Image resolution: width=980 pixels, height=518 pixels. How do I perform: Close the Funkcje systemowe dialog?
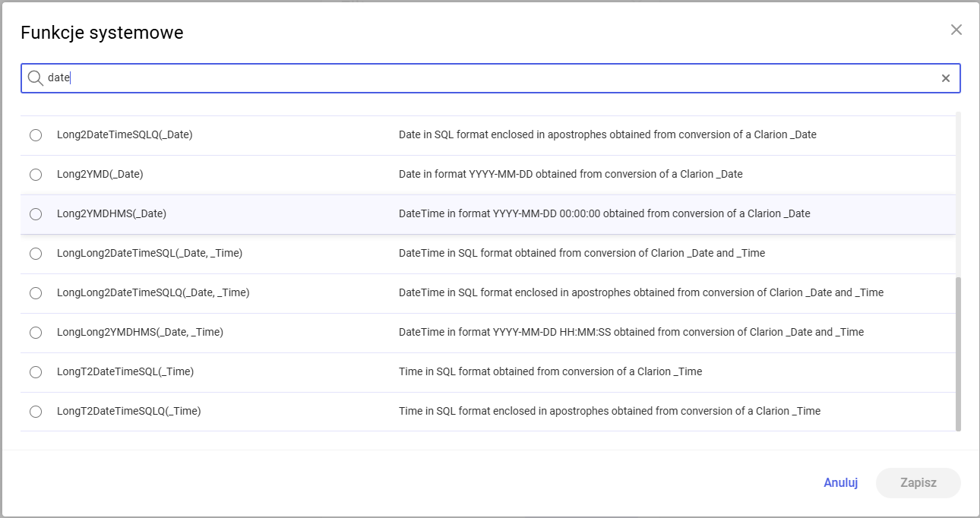coord(956,30)
